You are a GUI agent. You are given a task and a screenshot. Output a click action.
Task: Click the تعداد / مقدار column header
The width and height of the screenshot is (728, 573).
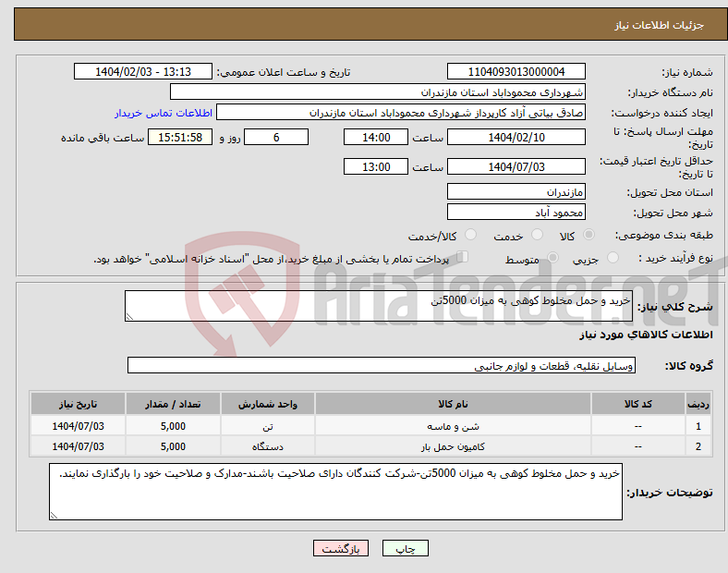173,404
